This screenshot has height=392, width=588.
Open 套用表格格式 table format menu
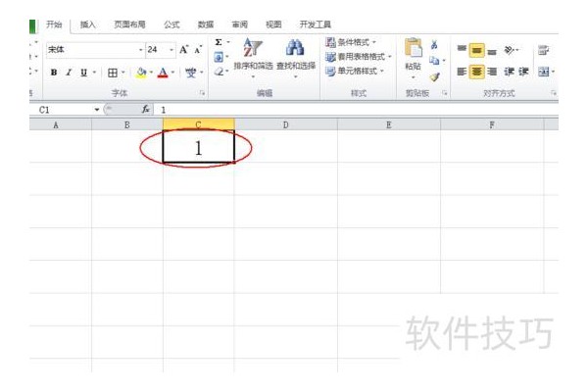tap(359, 57)
